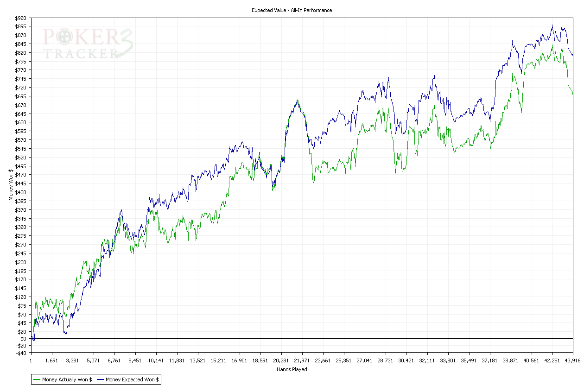
Task: Click the 38,871 x-axis tick label
Action: pyautogui.click(x=510, y=360)
